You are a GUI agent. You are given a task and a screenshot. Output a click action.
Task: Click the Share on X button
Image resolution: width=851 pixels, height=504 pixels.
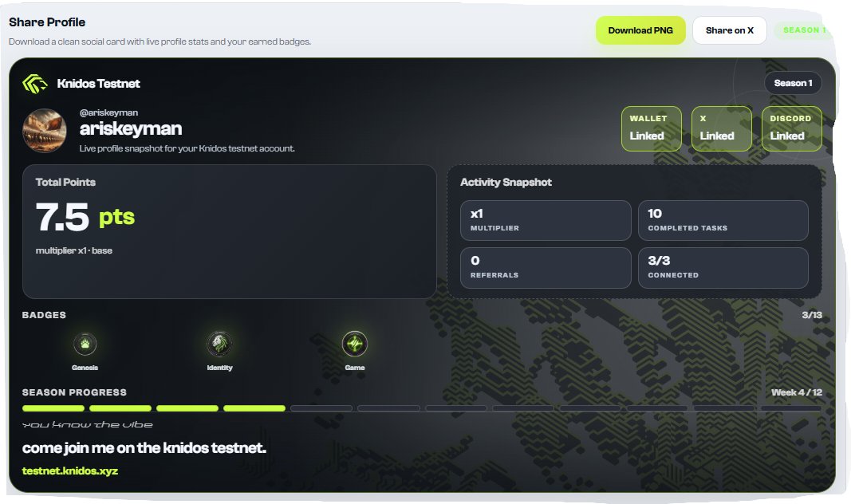[730, 30]
